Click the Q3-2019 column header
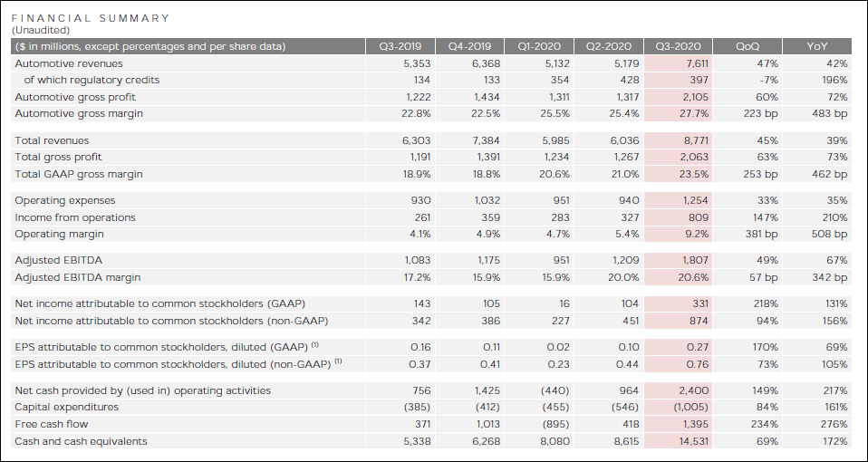Viewport: 868px width, 462px height. pyautogui.click(x=398, y=47)
